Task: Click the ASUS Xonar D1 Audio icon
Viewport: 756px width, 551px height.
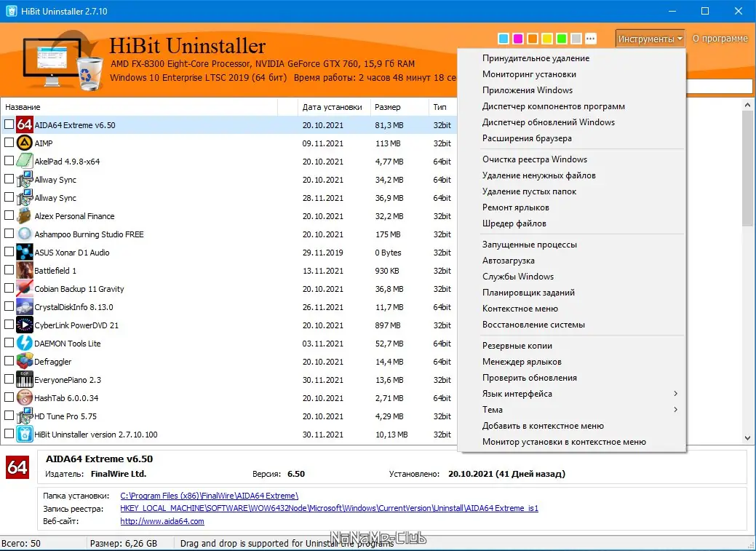Action: [24, 253]
